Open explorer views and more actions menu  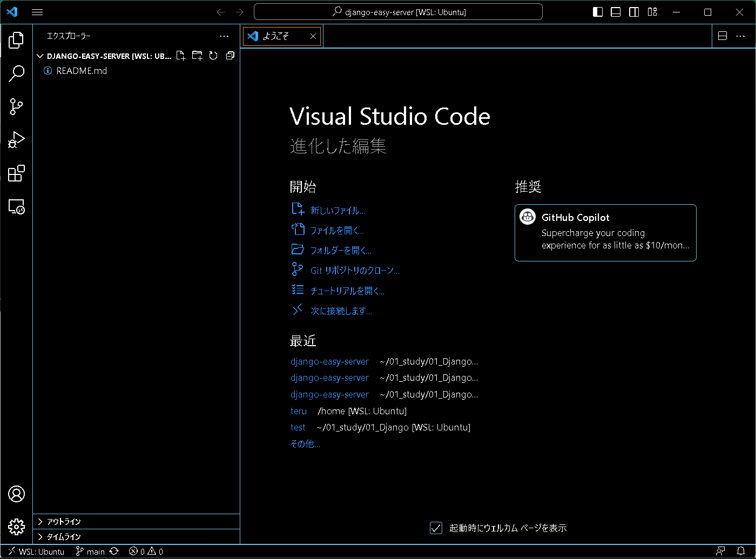click(225, 36)
